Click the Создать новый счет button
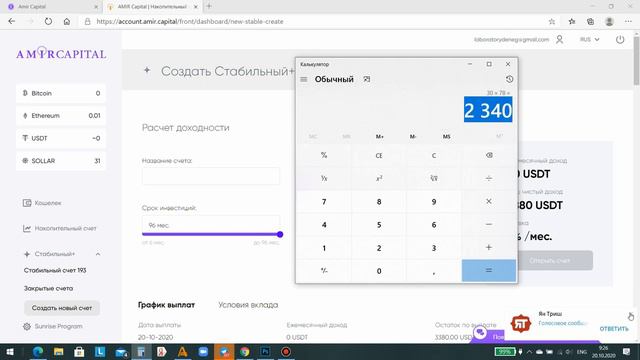 tap(62, 308)
